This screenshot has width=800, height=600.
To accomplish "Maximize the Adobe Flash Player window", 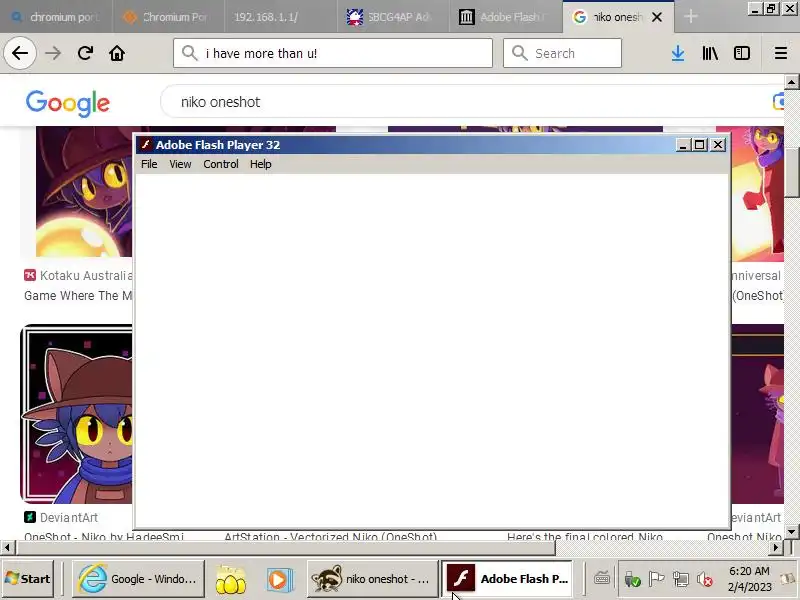I will tap(699, 145).
